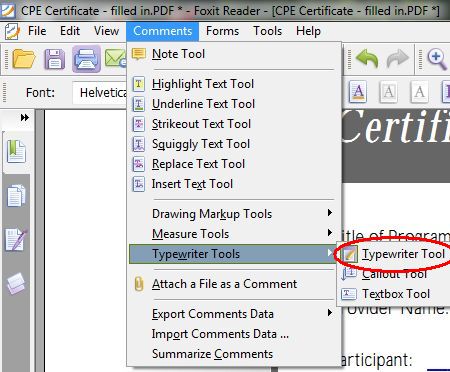Select Note Tool menu entry

point(235,54)
